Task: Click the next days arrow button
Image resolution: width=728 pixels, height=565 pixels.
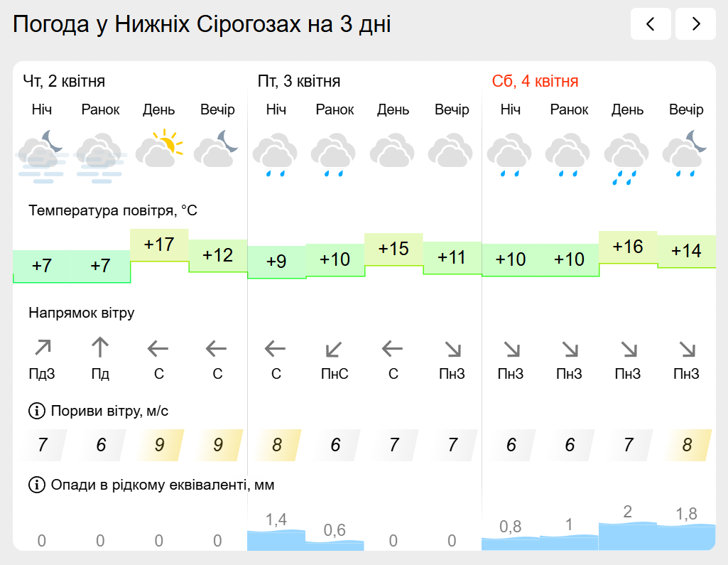Action: coord(695,24)
